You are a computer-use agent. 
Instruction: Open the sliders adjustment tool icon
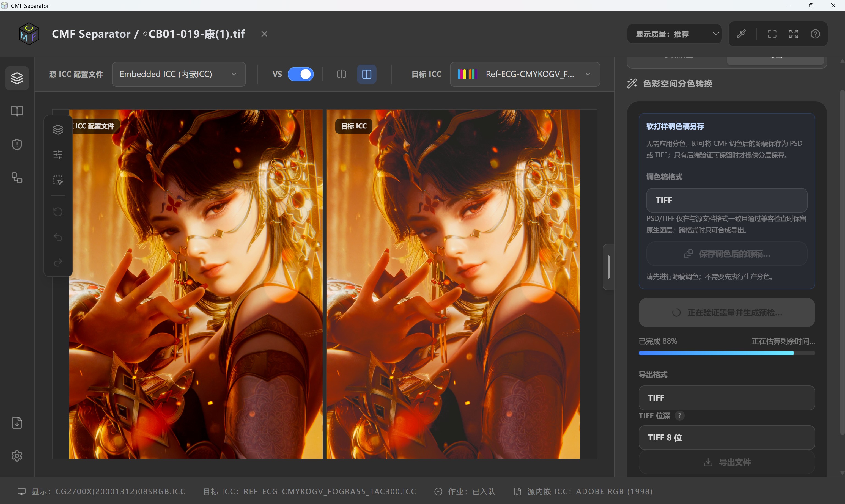coord(58,155)
